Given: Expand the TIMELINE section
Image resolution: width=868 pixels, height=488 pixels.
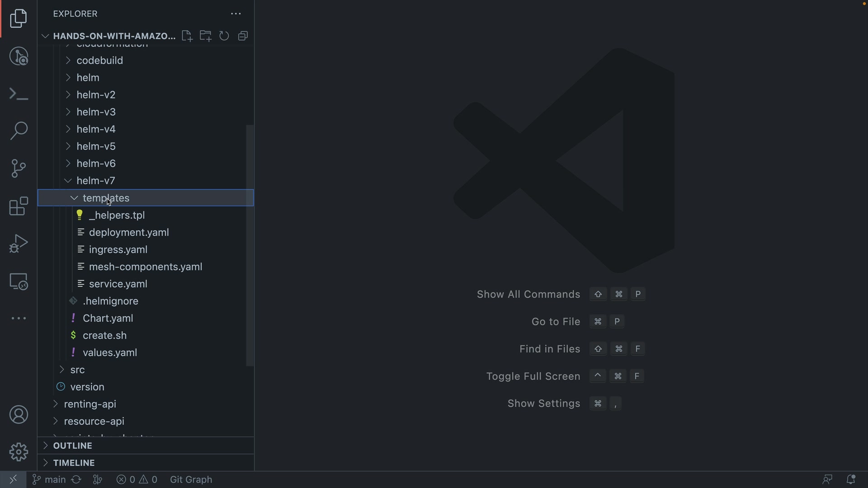Looking at the screenshot, I should click(74, 463).
